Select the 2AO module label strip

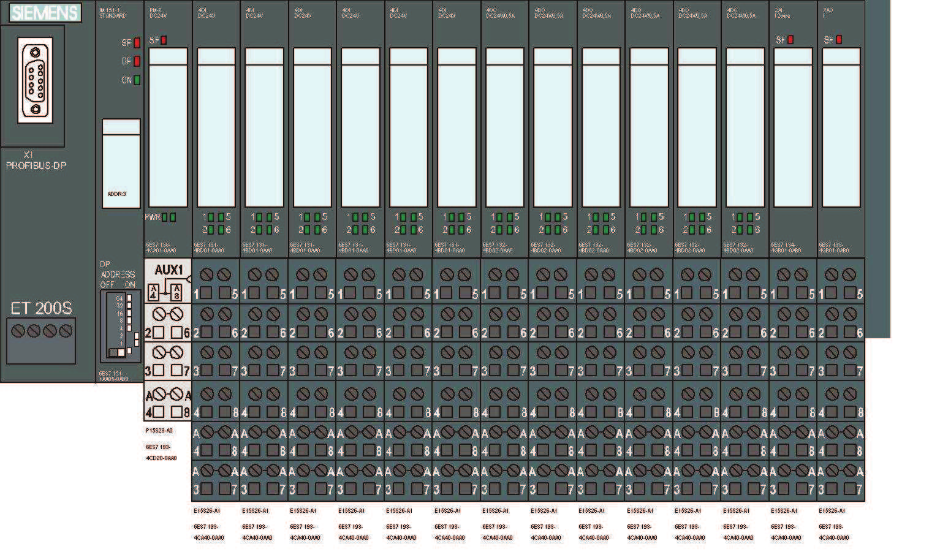(841, 127)
